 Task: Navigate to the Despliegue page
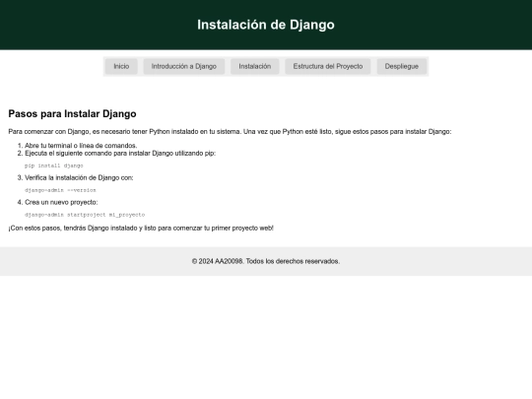pos(401,66)
